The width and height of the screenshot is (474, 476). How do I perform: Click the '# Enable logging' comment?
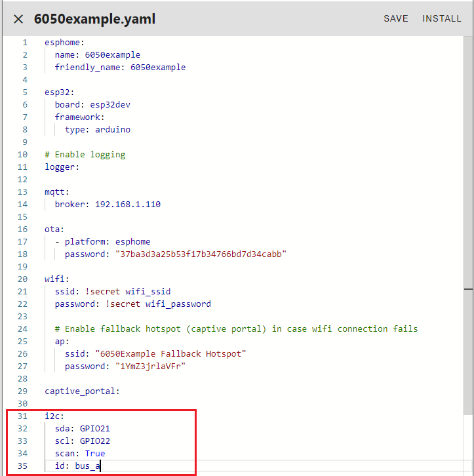click(x=85, y=154)
